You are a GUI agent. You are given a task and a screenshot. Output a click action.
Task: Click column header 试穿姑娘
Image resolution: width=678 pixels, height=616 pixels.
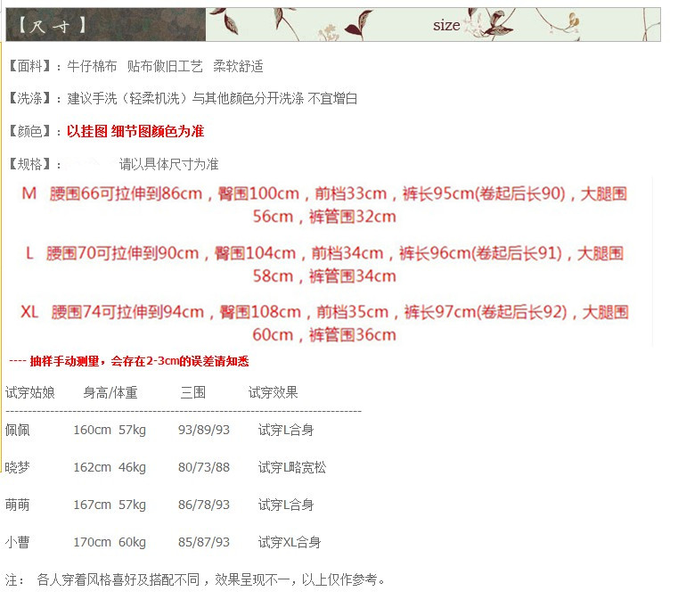click(29, 392)
